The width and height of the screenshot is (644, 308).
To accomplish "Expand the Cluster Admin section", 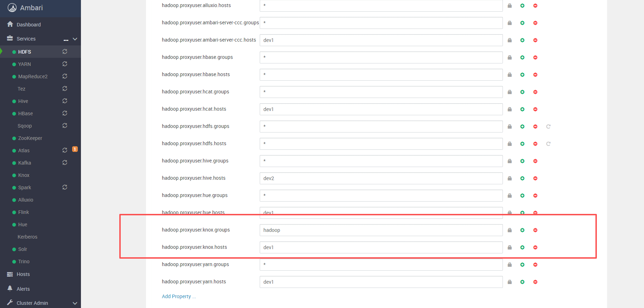I will 75,303.
